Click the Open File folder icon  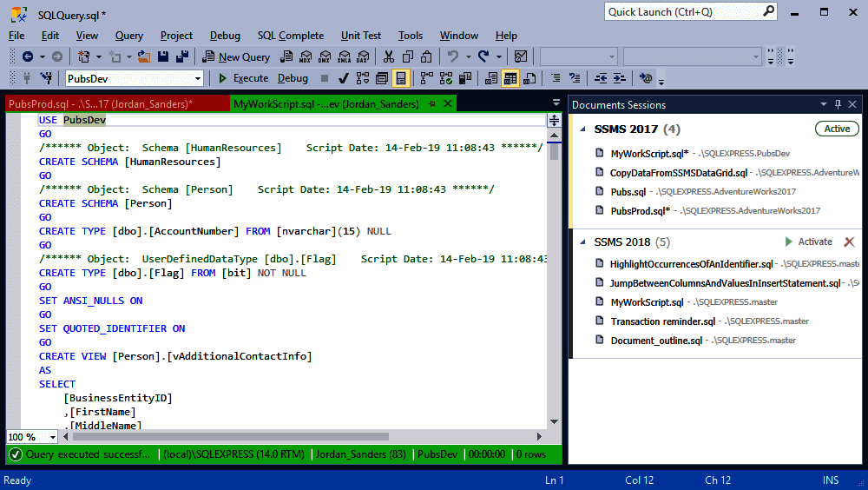pos(144,56)
